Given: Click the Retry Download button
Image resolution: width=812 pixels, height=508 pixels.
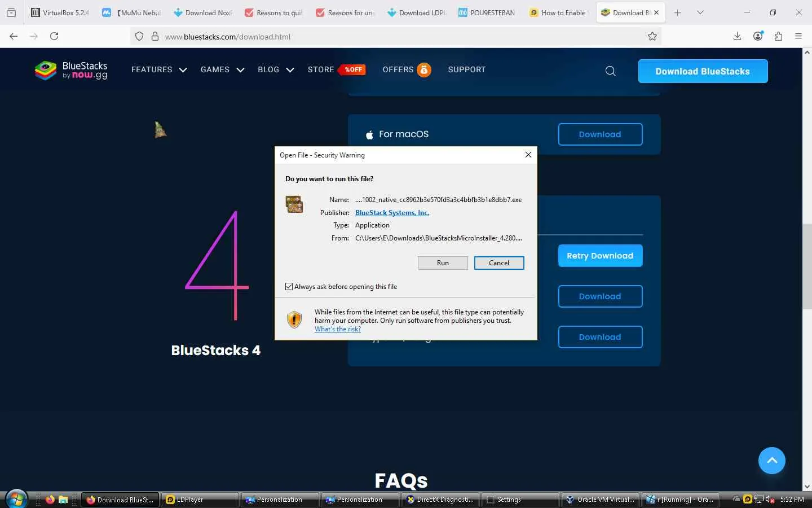Looking at the screenshot, I should click(x=600, y=256).
